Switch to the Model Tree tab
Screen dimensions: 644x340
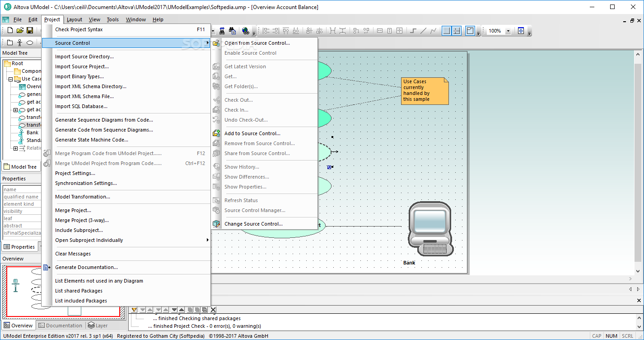tap(20, 167)
